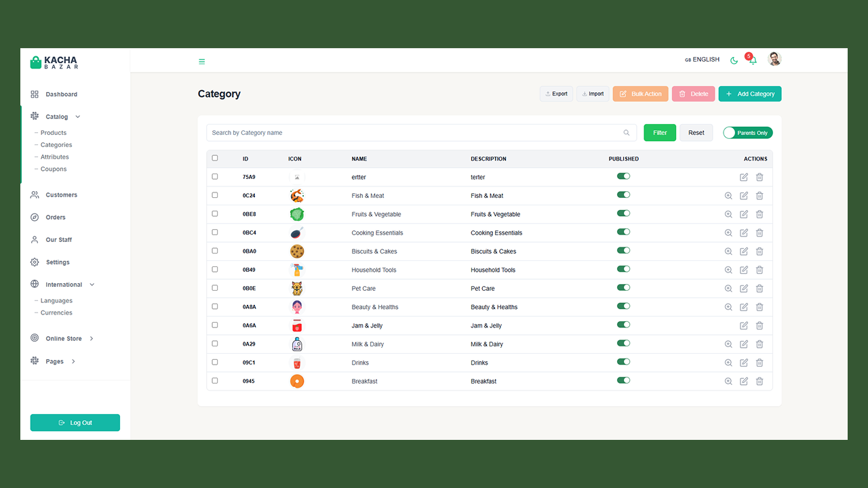Open Products under Catalog
The width and height of the screenshot is (868, 488).
(x=54, y=133)
